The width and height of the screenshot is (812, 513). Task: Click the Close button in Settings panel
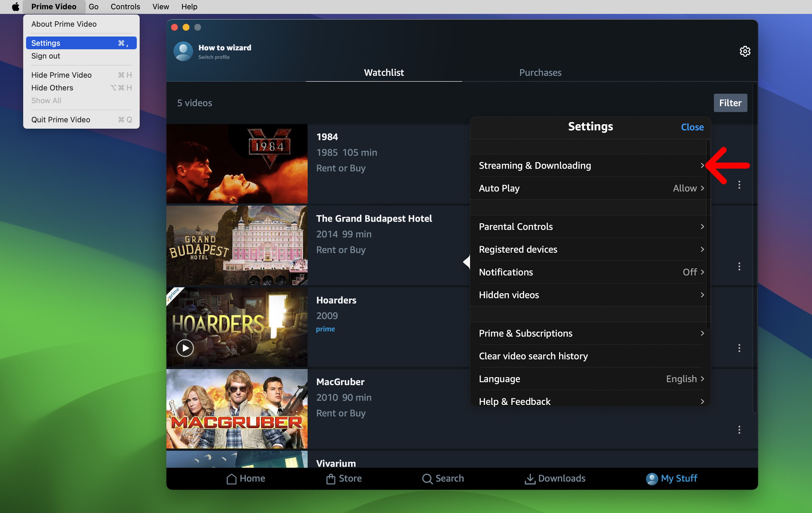tap(693, 126)
